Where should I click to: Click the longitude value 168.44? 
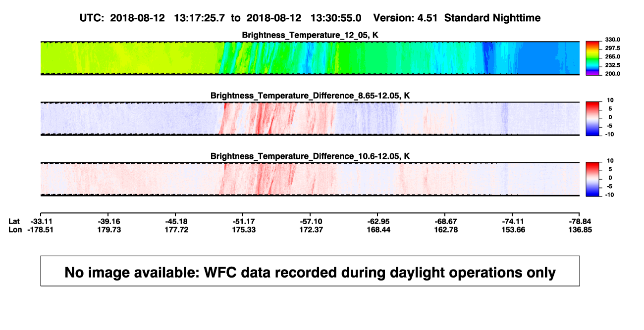click(x=378, y=230)
